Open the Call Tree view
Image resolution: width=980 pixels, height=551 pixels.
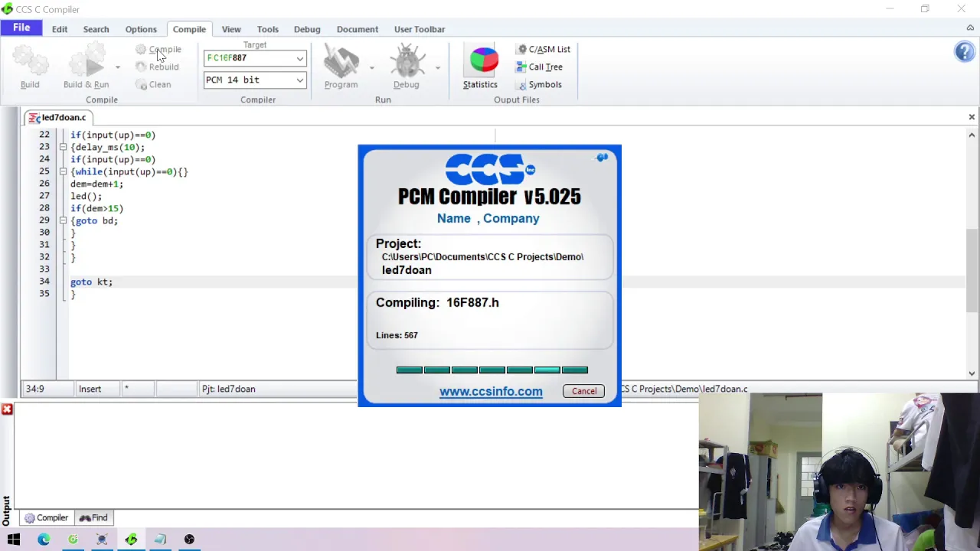[x=540, y=67]
